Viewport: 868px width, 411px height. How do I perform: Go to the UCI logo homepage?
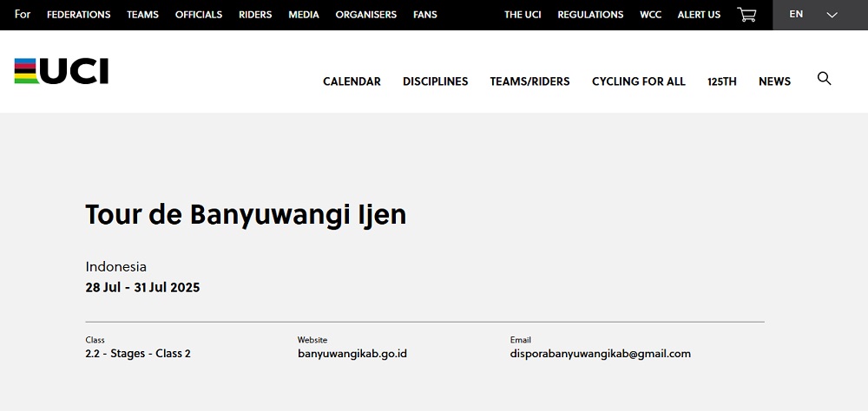coord(62,71)
